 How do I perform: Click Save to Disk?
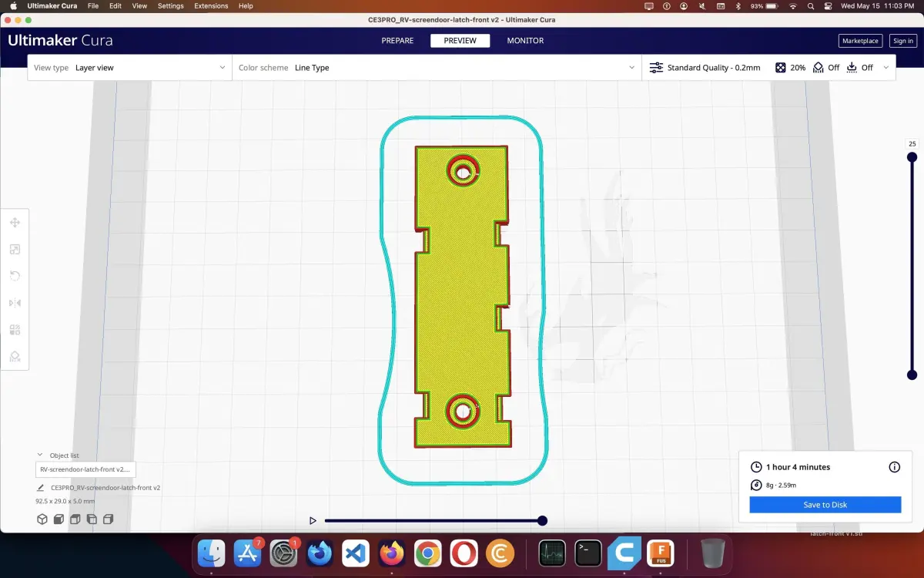(x=825, y=505)
